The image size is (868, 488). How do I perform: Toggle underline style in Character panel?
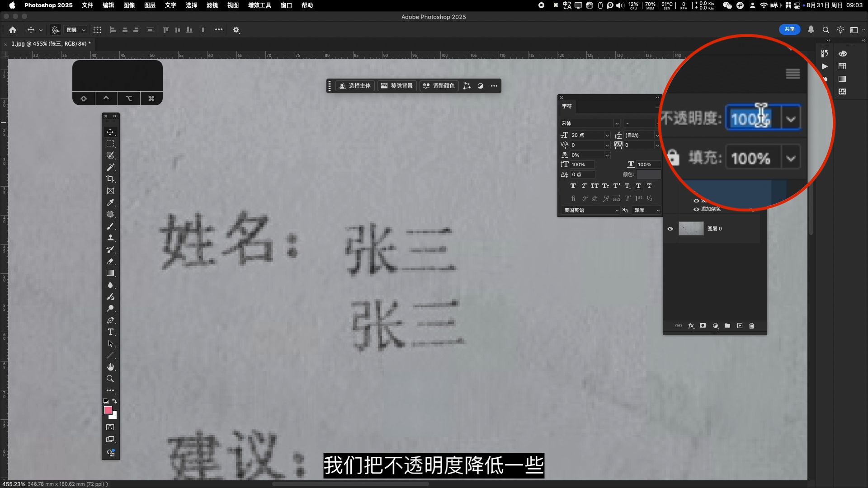tap(638, 186)
